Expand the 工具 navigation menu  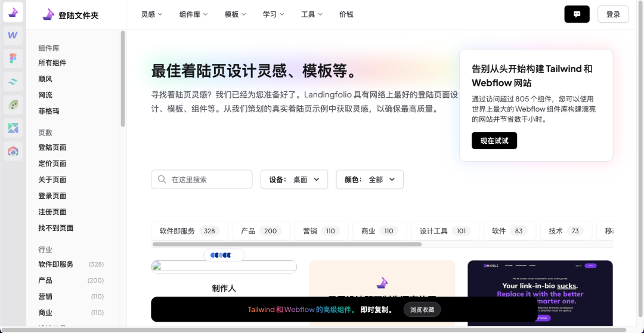312,14
